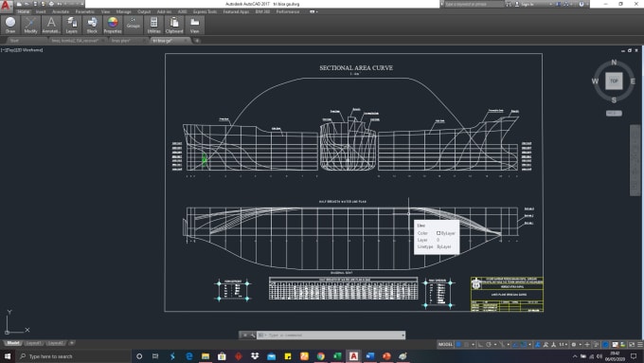
Task: Open the snap settings dropdown arrow
Action: click(474, 344)
